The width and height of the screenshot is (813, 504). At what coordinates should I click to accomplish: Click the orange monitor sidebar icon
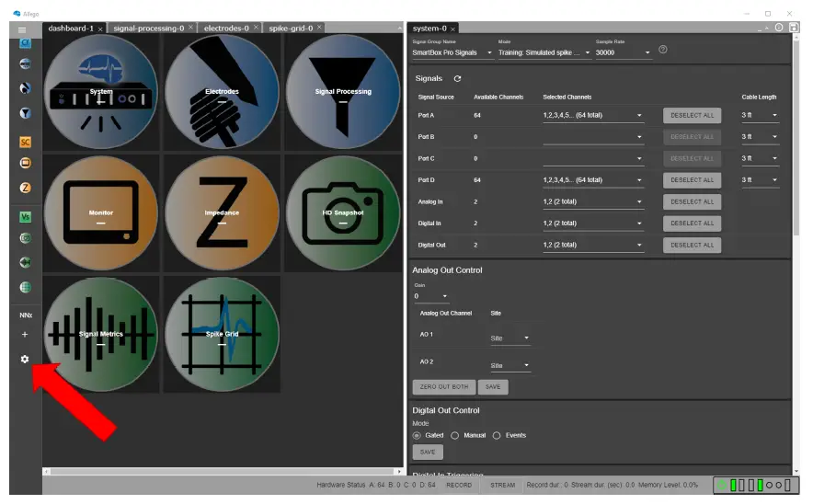click(x=25, y=164)
